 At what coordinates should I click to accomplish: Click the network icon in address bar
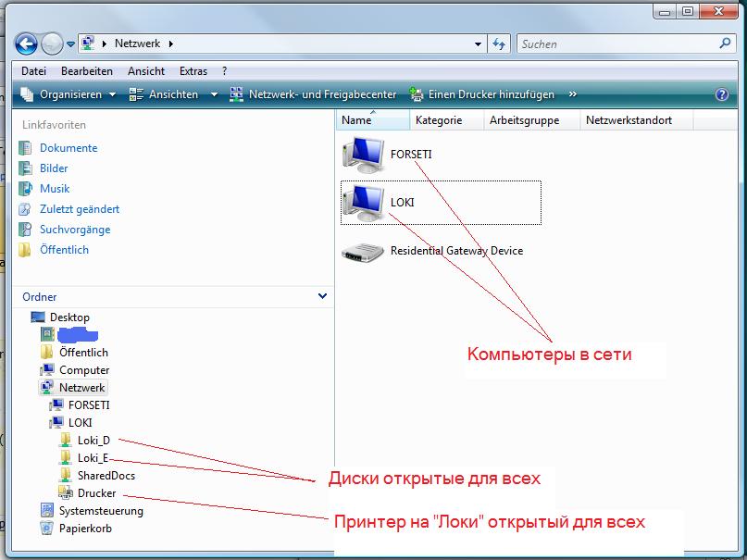[x=88, y=44]
